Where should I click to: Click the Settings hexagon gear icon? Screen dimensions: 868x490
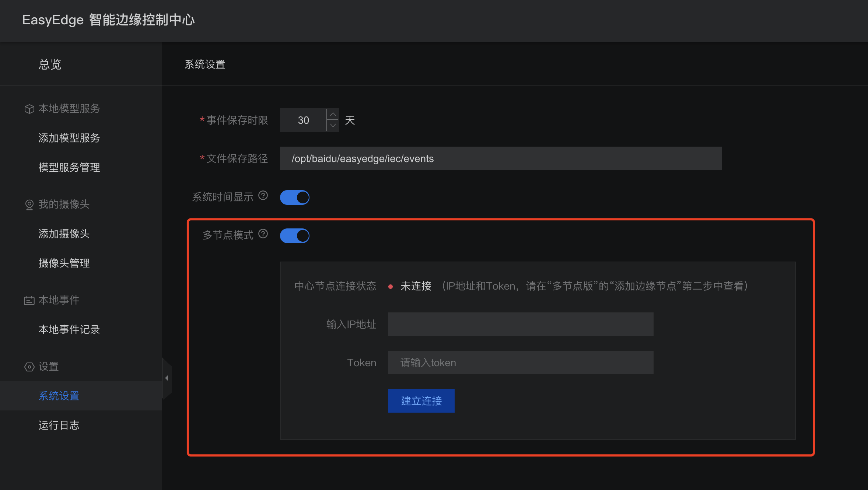[x=29, y=367]
